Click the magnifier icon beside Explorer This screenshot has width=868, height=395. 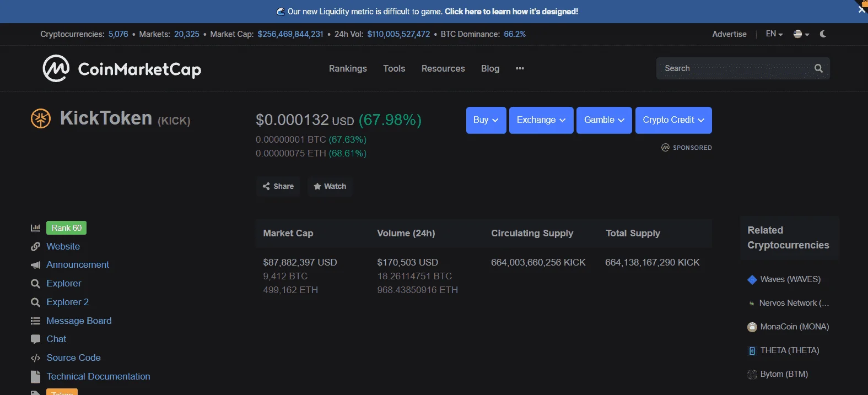click(x=35, y=284)
